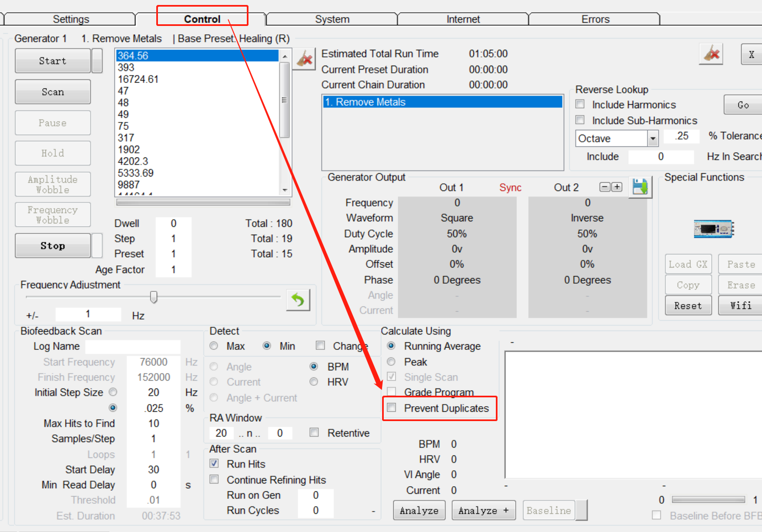Switch to the Settings tab
Image resolution: width=762 pixels, height=532 pixels.
(71, 19)
